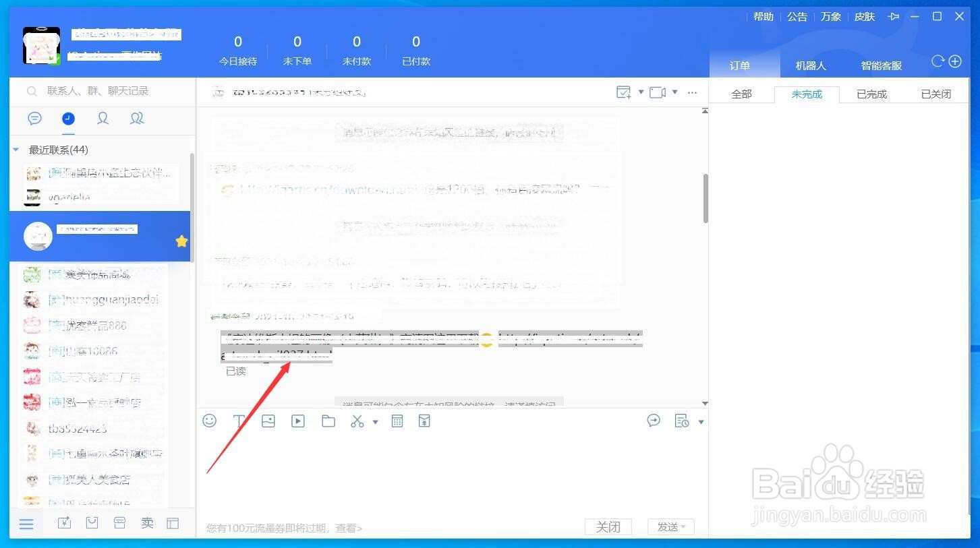Click the chat message scrollbar thumb
The image size is (980, 548).
(x=705, y=198)
